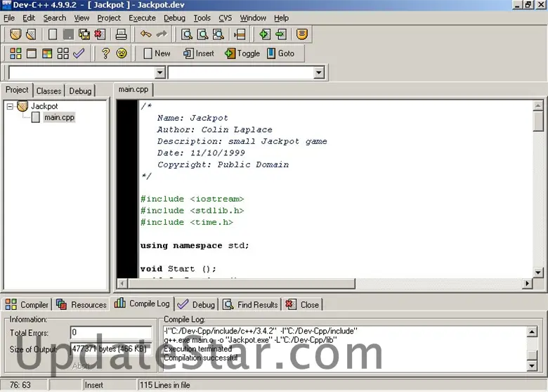Add file to project with green plus icon
The height and width of the screenshot is (392, 548).
coord(265,34)
